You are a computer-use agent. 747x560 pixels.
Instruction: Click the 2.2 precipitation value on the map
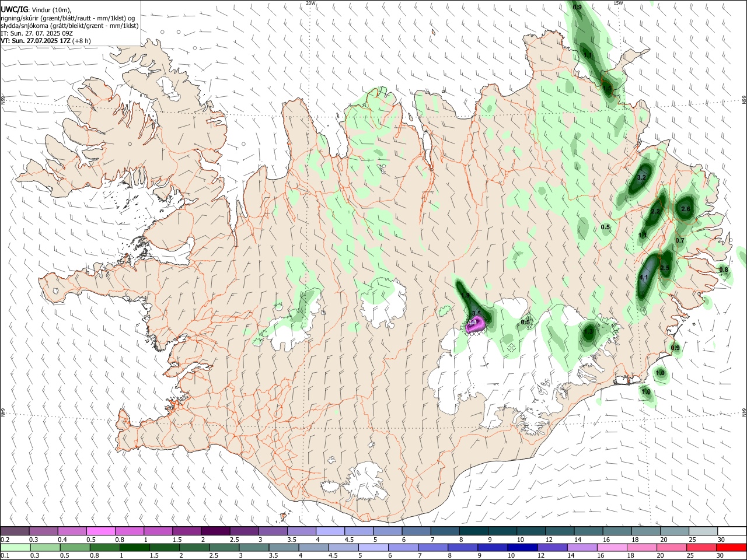point(655,212)
